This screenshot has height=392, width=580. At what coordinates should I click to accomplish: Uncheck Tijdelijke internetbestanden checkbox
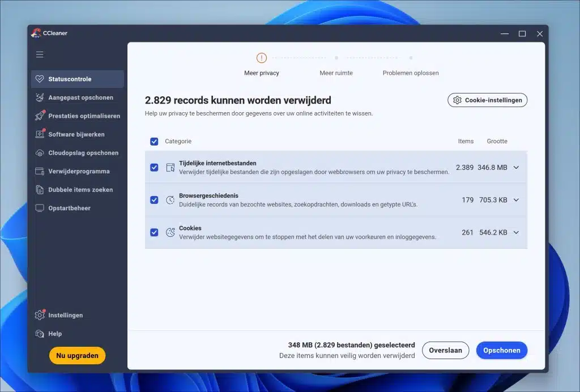coord(154,168)
